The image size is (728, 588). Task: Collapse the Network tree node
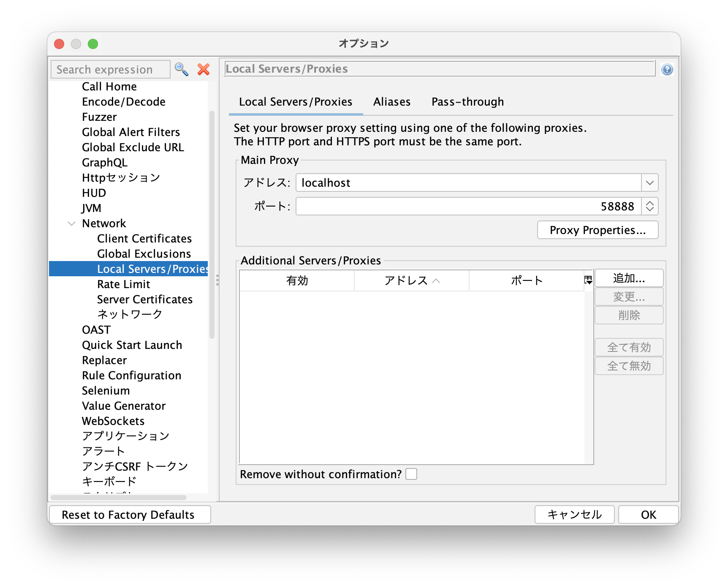coord(72,223)
